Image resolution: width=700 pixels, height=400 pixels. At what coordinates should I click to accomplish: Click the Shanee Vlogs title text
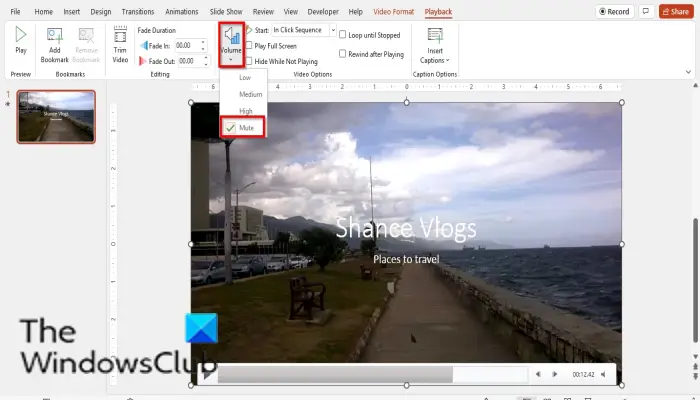tap(405, 228)
